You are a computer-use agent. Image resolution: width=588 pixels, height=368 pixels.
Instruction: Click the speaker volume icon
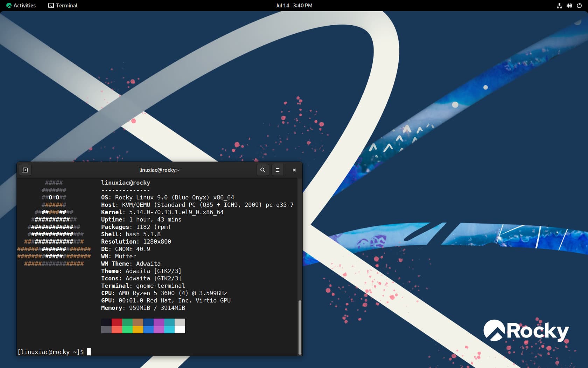tap(569, 5)
